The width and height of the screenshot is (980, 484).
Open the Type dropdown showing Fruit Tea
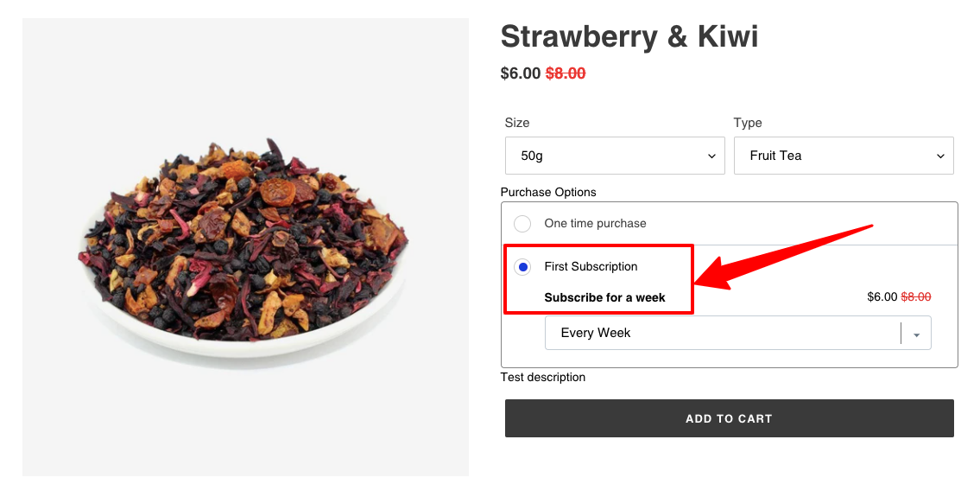(843, 156)
